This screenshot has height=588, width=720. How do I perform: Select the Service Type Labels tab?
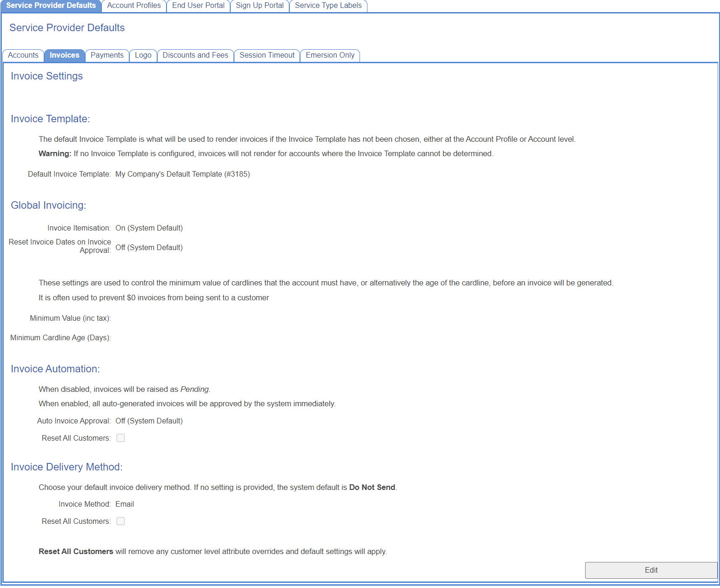pos(328,6)
